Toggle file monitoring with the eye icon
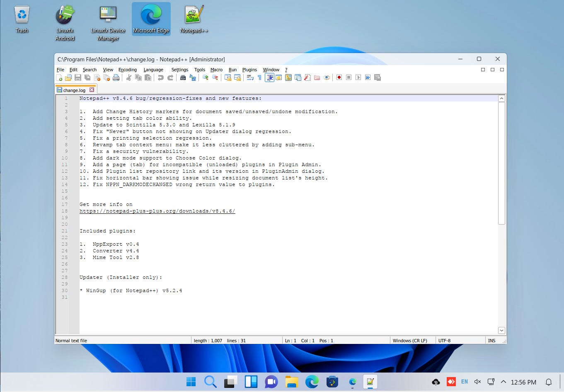The image size is (564, 392). click(327, 77)
